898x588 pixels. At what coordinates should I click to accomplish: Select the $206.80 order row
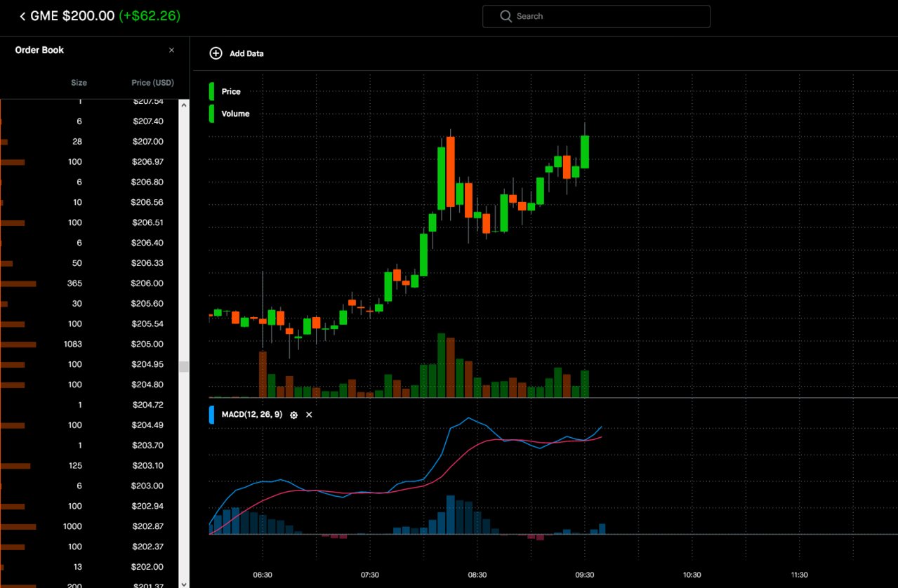(89, 182)
